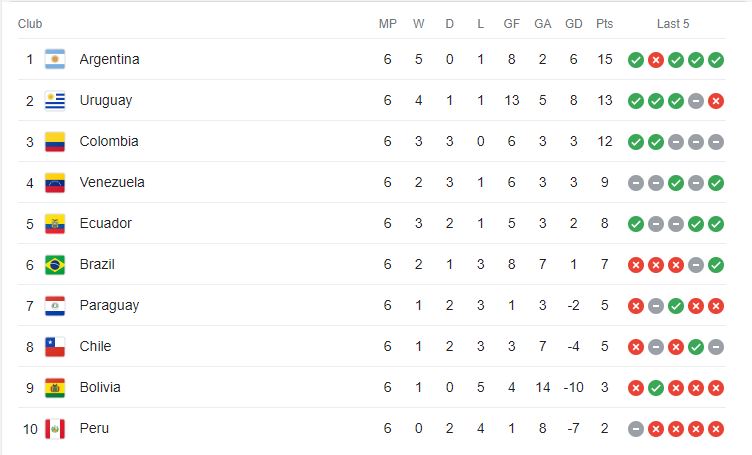Image resolution: width=752 pixels, height=455 pixels.
Task: Click the Chile flag icon
Action: [x=55, y=347]
